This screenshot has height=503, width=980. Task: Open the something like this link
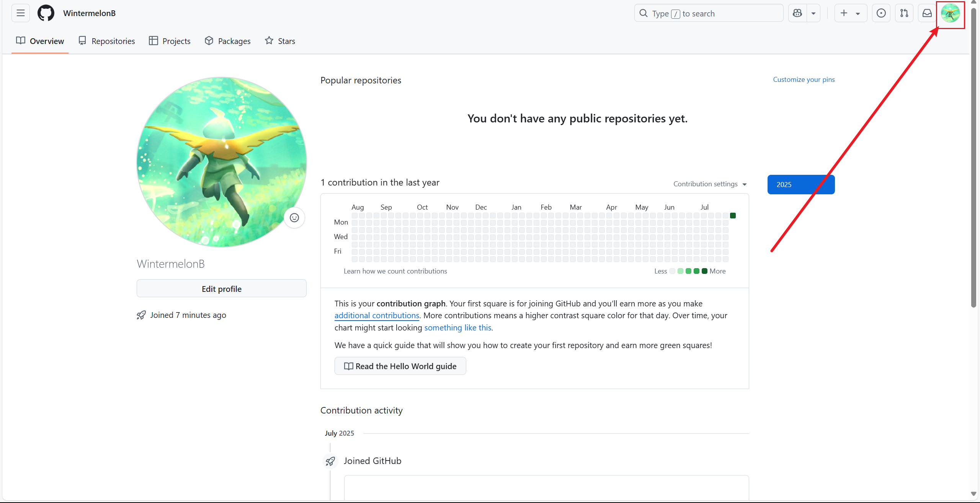(x=458, y=327)
